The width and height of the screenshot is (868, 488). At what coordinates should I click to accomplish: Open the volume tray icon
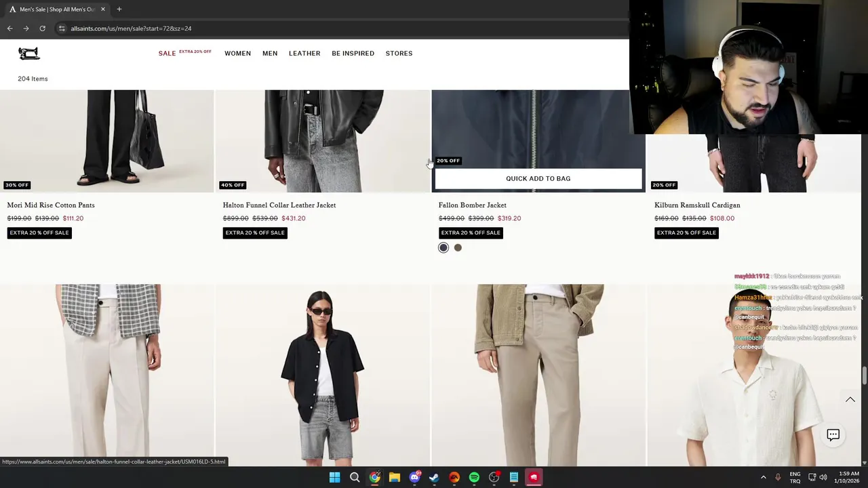click(823, 477)
